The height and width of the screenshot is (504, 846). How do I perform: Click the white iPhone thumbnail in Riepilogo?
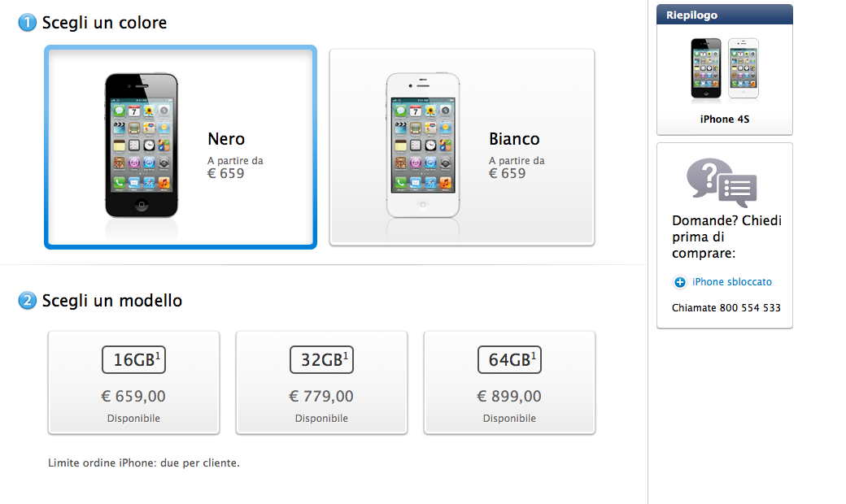click(743, 68)
